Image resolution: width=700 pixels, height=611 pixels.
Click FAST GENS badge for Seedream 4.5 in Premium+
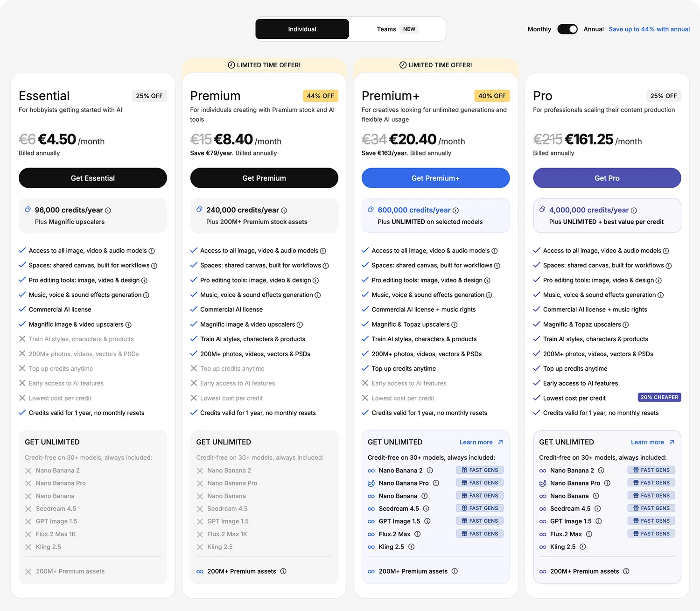479,508
